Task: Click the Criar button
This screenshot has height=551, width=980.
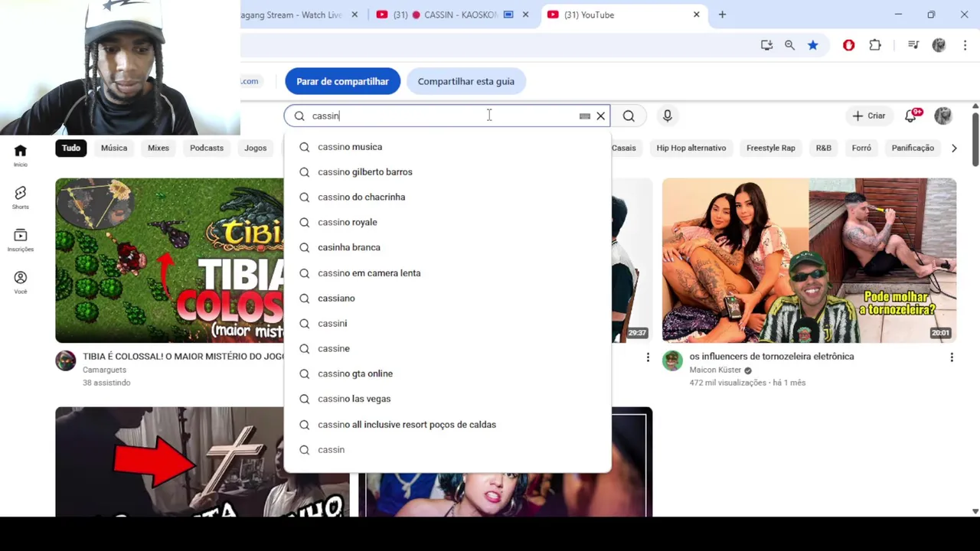Action: 868,116
